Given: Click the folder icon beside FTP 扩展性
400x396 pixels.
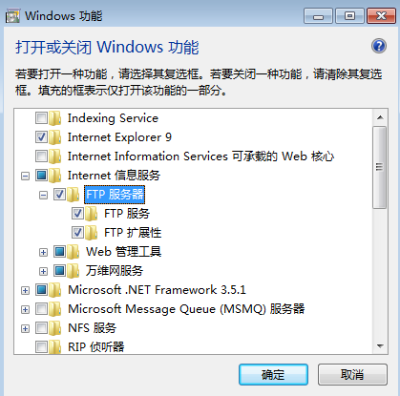Looking at the screenshot, I should click(x=91, y=232).
